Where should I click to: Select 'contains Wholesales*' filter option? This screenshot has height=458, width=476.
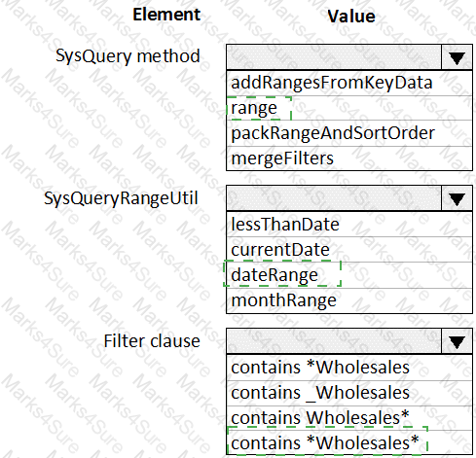coord(349,418)
